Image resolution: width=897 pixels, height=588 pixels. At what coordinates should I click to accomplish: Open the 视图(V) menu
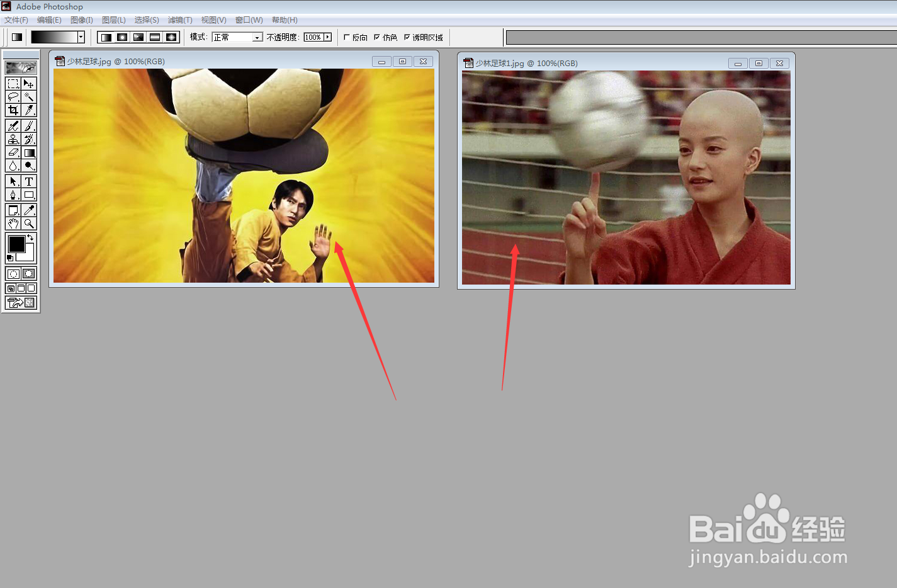(213, 20)
